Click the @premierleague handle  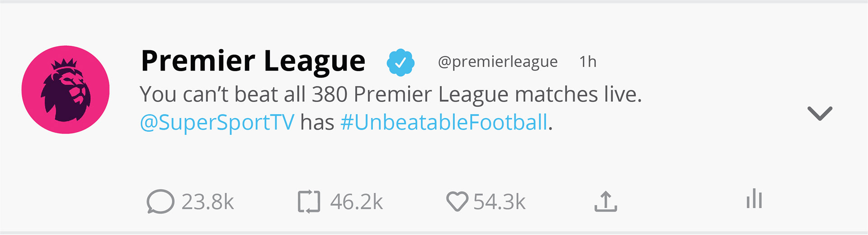498,62
